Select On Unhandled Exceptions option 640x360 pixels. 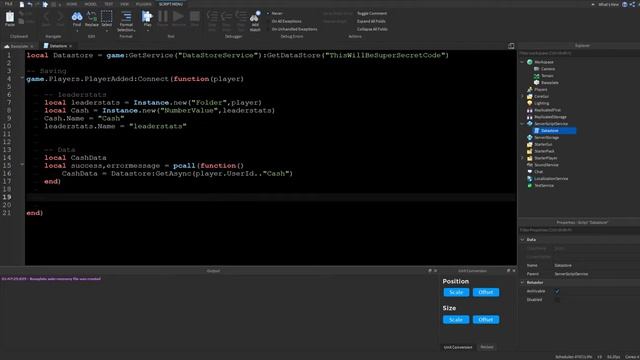pos(292,29)
